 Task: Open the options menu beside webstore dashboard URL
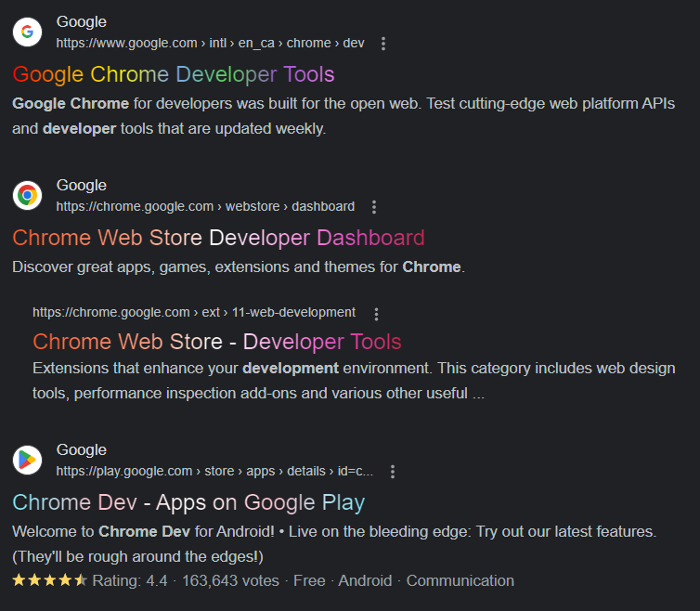[373, 207]
